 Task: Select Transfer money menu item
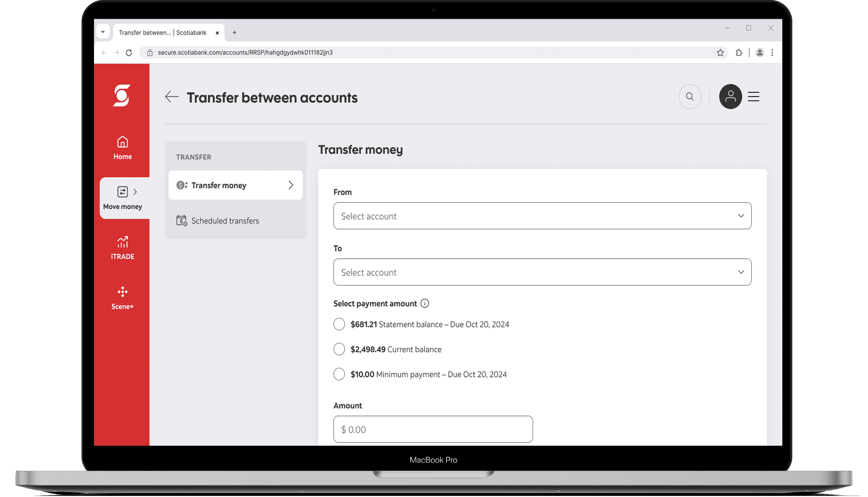[235, 185]
